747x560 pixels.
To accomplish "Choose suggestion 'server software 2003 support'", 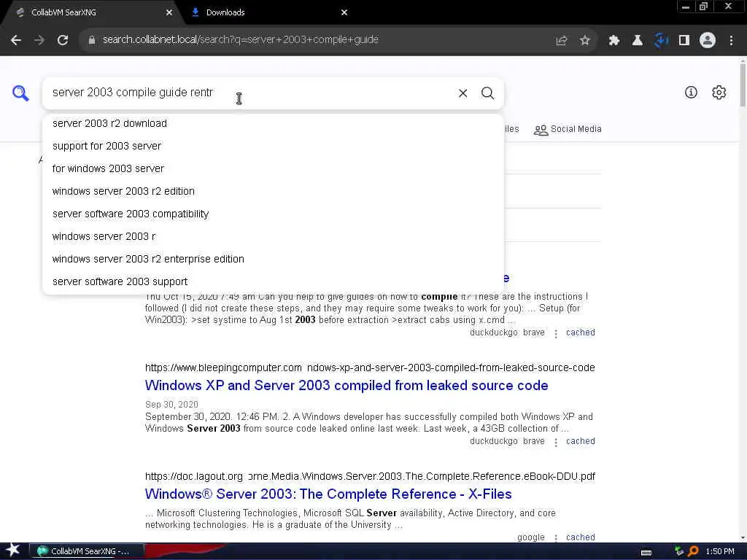I will click(273, 281).
